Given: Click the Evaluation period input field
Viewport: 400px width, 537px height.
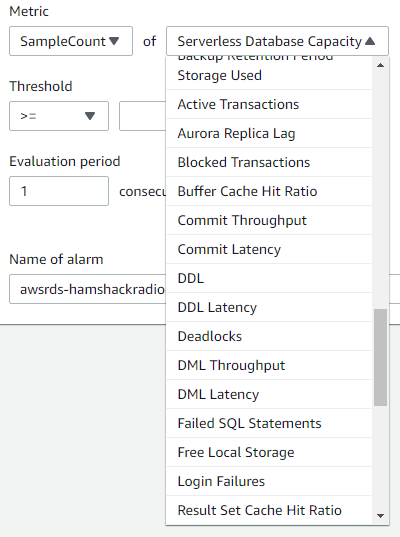Looking at the screenshot, I should 59,191.
